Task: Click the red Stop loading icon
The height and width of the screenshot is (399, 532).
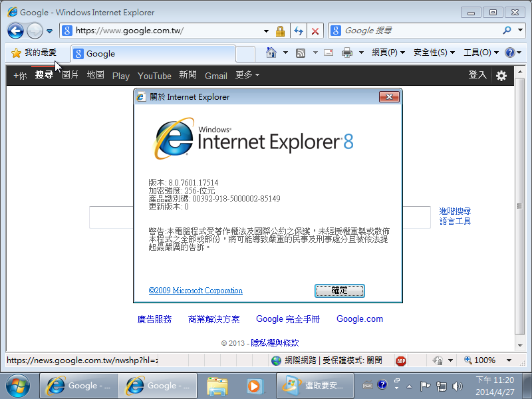Action: click(315, 31)
